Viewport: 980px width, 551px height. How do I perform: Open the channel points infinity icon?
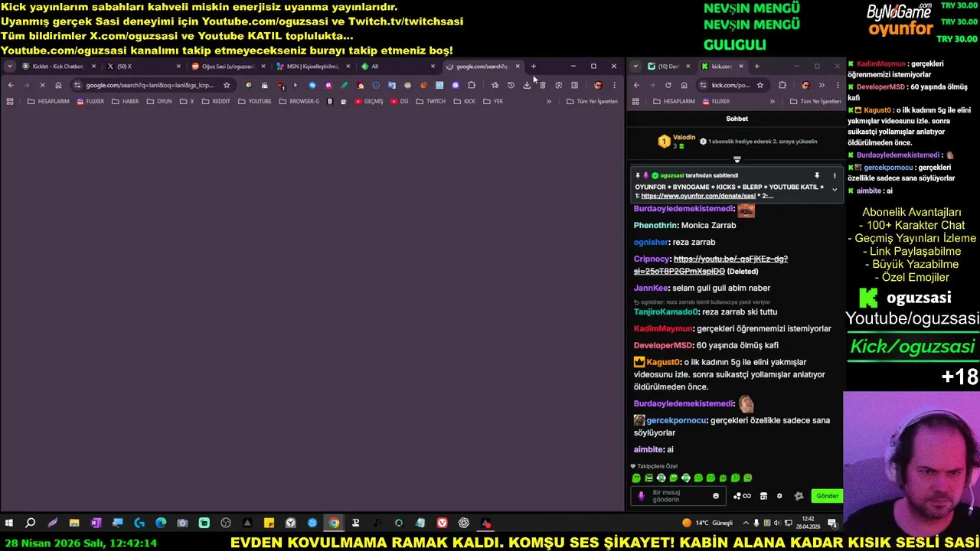pyautogui.click(x=742, y=496)
